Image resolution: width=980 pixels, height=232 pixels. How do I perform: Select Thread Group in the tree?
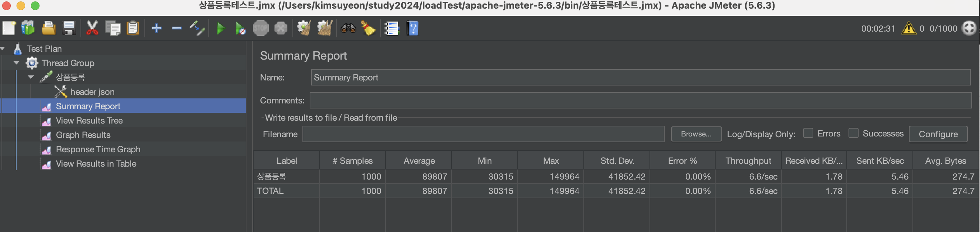coord(68,63)
